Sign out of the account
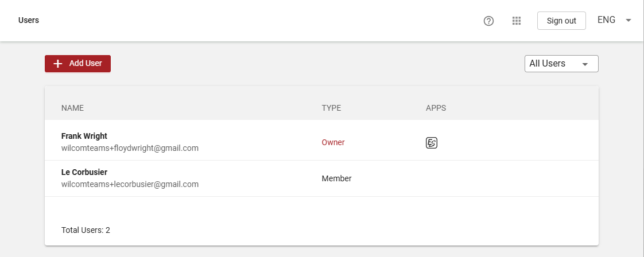Image resolution: width=644 pixels, height=257 pixels. [561, 21]
